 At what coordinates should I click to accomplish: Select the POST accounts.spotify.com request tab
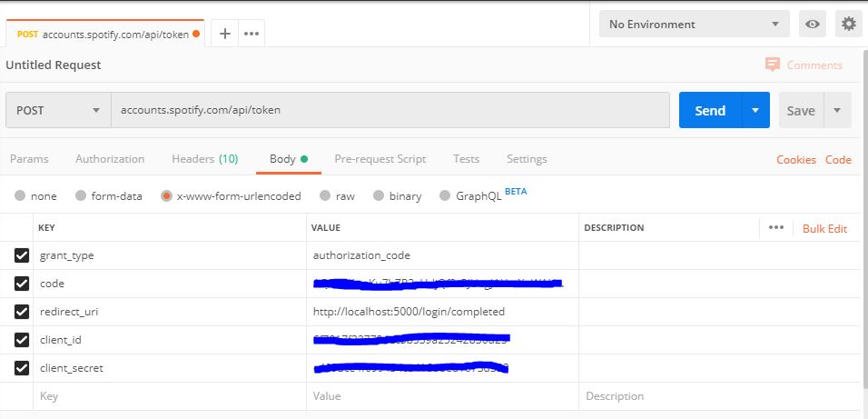point(104,34)
